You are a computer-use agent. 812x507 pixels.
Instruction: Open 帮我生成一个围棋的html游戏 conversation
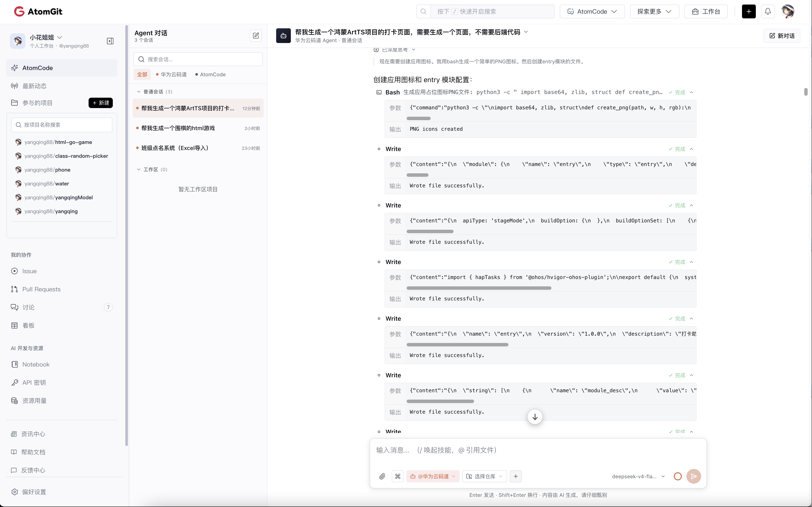click(198, 128)
